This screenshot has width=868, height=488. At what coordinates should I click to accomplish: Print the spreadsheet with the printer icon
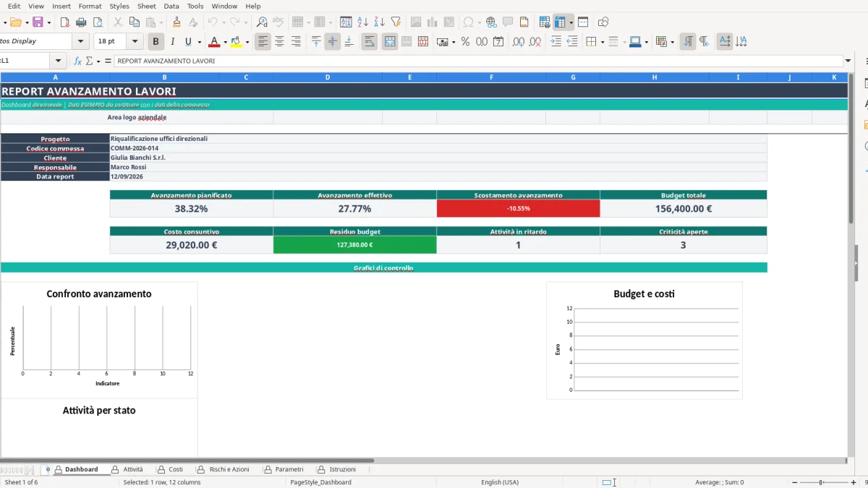(82, 22)
